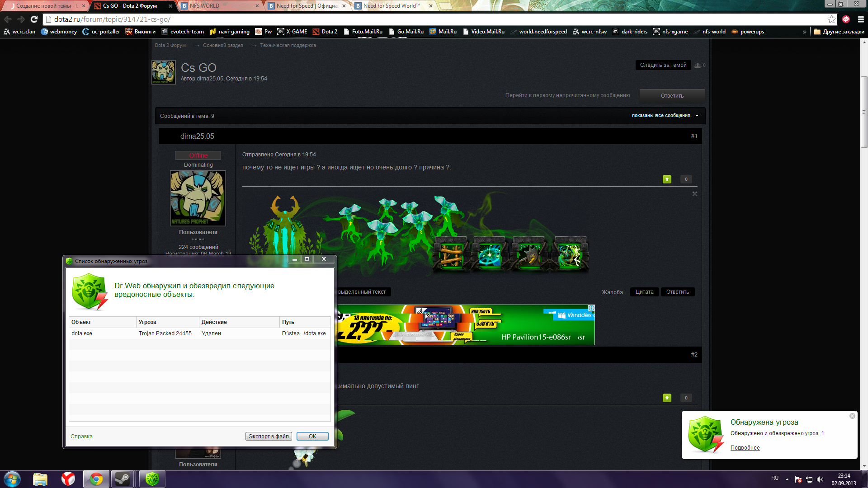
Task: Click the Подробнее link in notification
Action: [745, 448]
